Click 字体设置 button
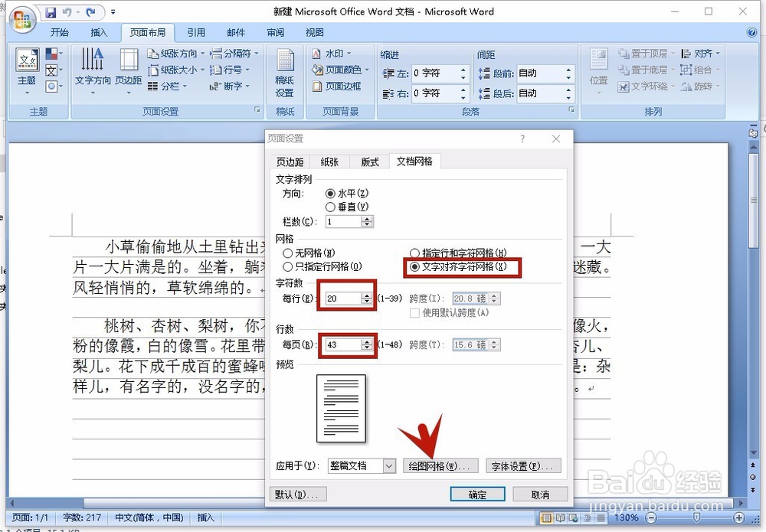 point(523,466)
